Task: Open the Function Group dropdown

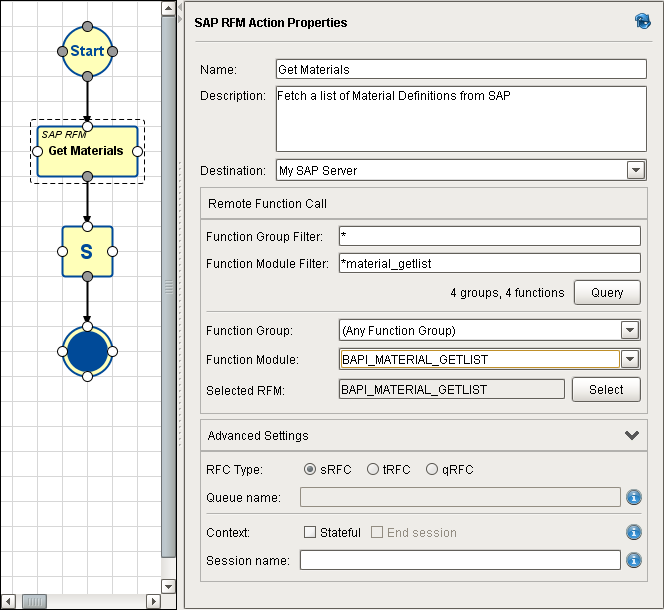Action: [630, 331]
